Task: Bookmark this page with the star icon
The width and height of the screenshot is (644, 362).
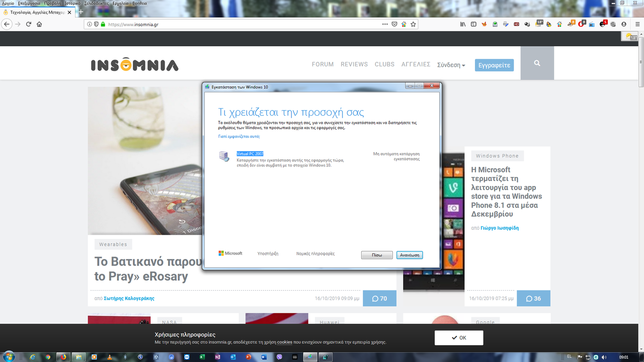Action: (413, 24)
